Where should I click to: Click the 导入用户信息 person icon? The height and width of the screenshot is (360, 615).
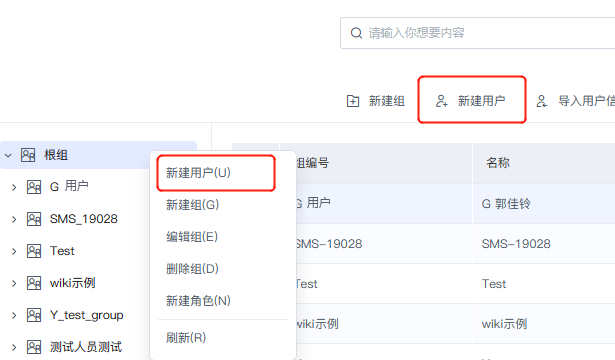(542, 101)
